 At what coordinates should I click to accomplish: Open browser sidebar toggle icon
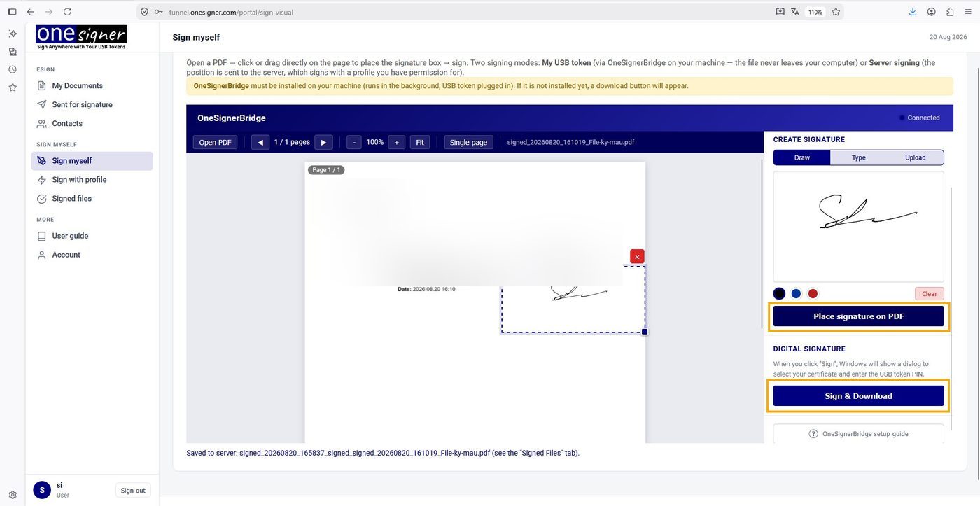pyautogui.click(x=12, y=12)
